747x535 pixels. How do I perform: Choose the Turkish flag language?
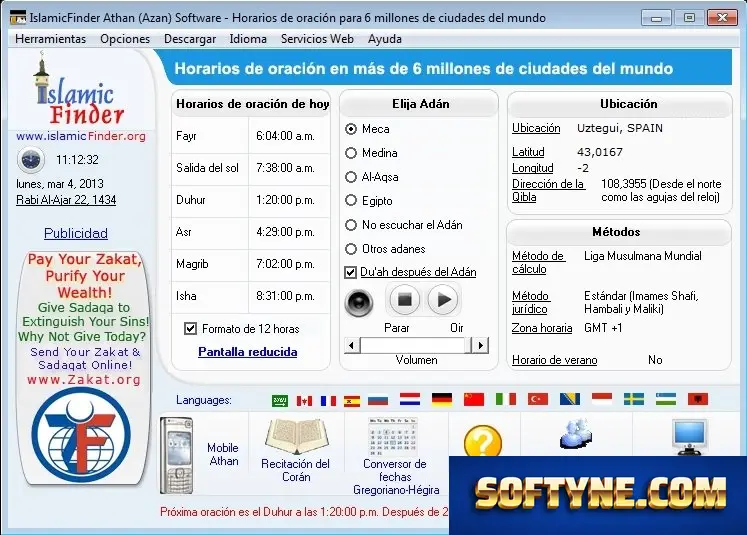coord(538,399)
